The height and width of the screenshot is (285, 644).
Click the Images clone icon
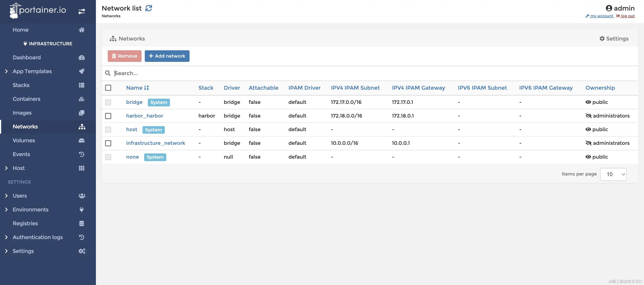click(82, 113)
